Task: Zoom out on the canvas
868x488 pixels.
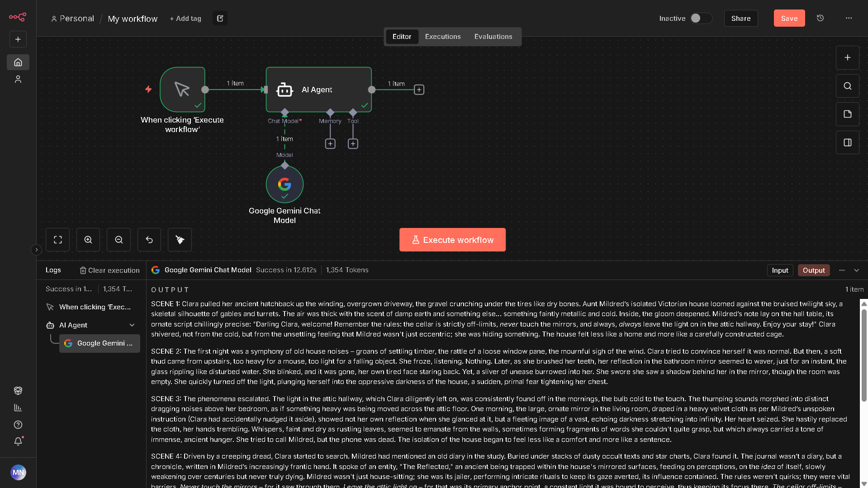Action: 119,240
